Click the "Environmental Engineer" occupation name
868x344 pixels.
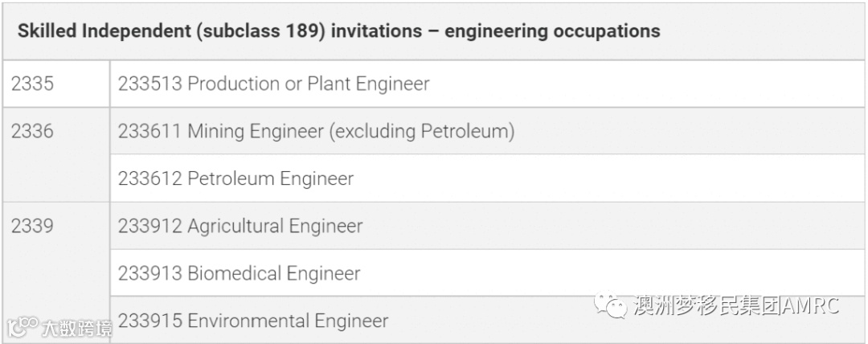[288, 321]
